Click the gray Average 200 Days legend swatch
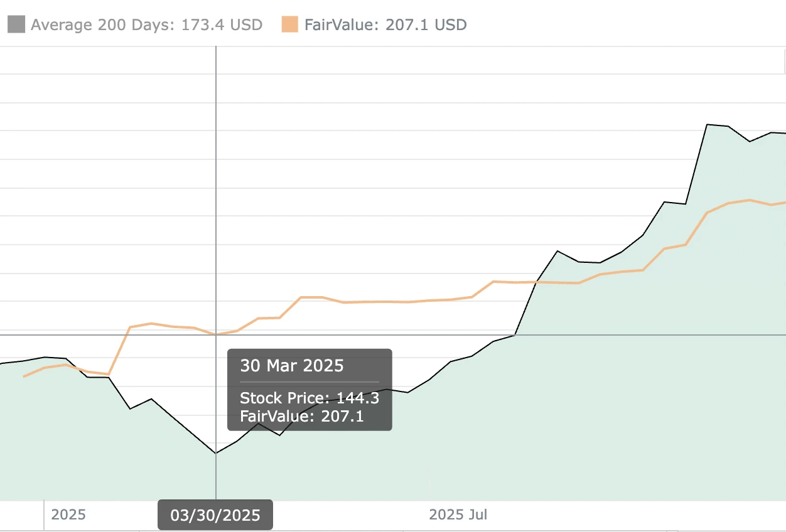The width and height of the screenshot is (786, 532). tap(16, 25)
